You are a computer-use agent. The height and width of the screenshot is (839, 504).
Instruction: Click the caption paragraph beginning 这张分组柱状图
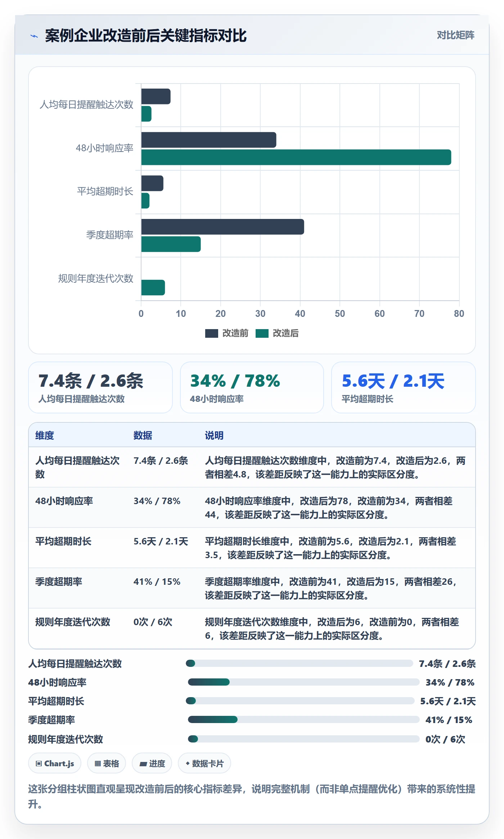click(252, 796)
